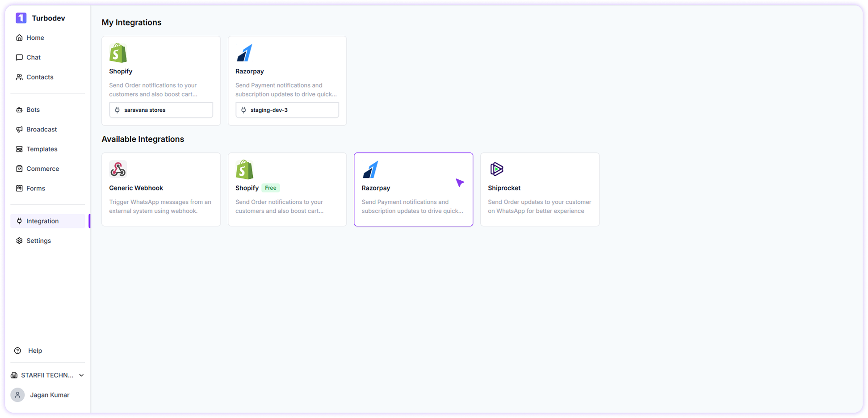This screenshot has height=418, width=868.
Task: Select the Forms icon in the sidebar
Action: [19, 188]
